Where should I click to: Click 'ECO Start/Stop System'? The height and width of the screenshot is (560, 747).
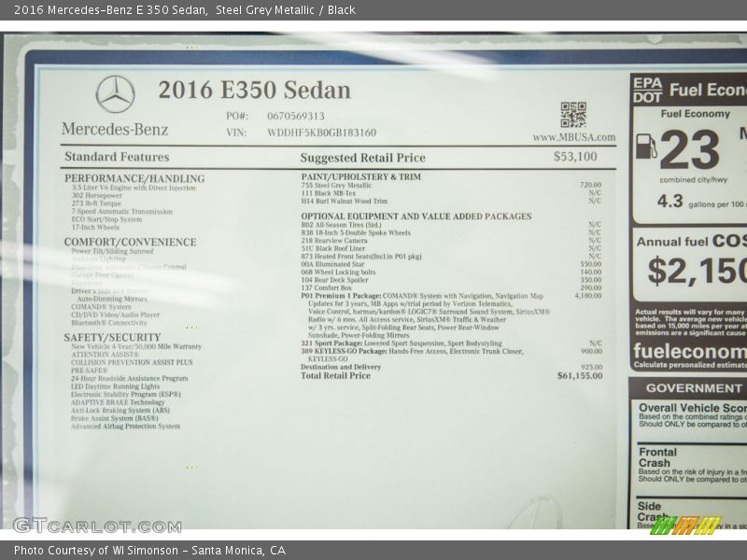pos(106,219)
